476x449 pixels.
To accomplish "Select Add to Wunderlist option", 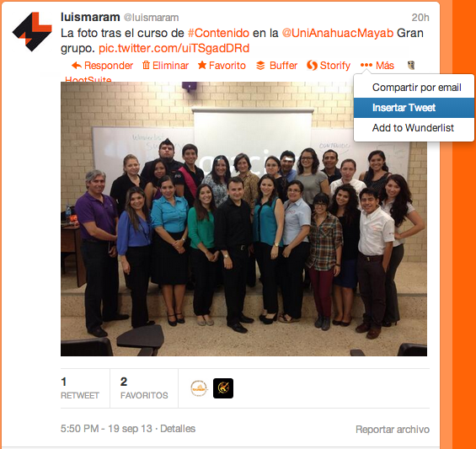I will click(x=414, y=128).
